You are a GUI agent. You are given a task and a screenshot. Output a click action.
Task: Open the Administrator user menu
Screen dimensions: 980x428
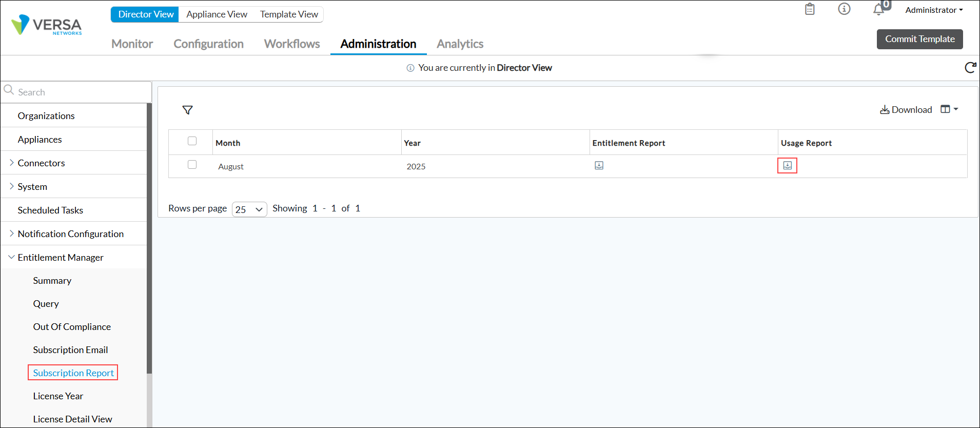point(933,10)
